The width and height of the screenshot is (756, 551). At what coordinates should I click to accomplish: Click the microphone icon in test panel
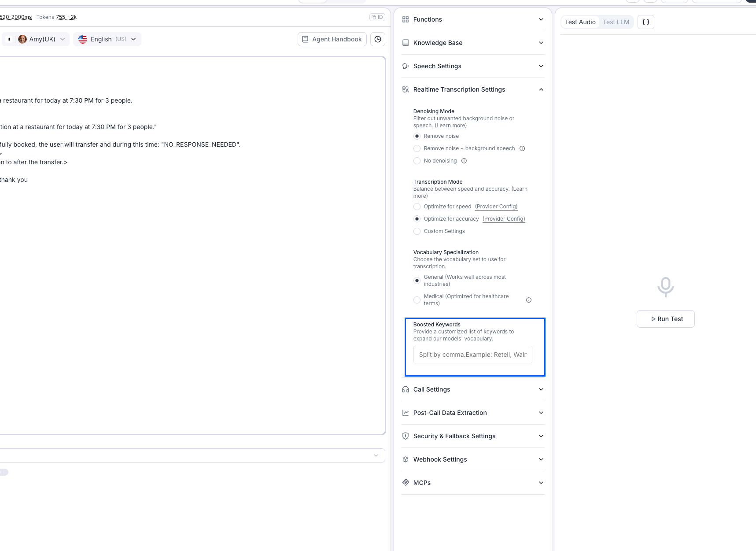pyautogui.click(x=666, y=287)
